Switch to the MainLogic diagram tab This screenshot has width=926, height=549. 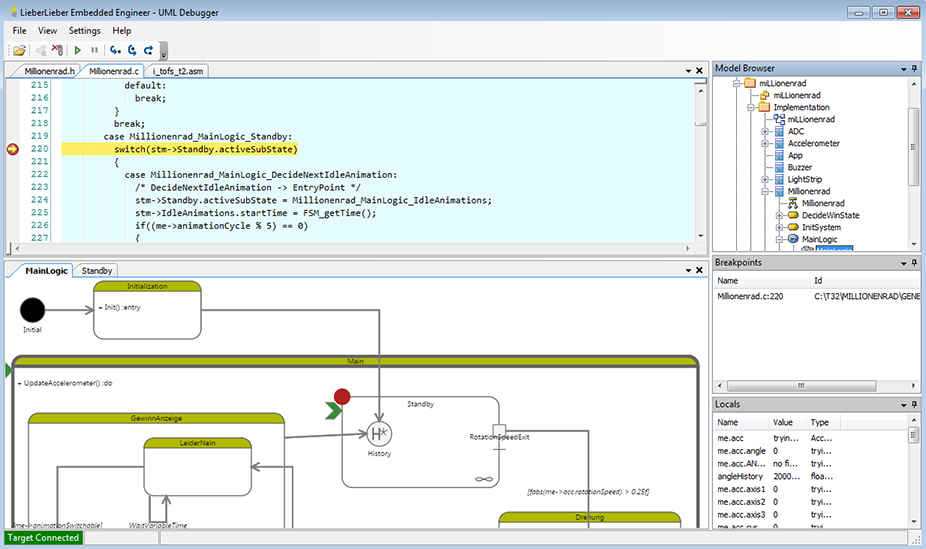point(46,271)
